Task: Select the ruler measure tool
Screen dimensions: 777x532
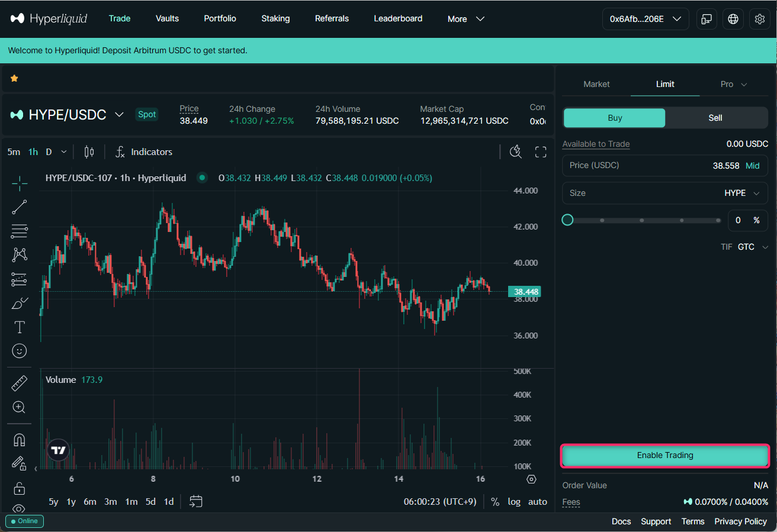Action: coord(20,384)
